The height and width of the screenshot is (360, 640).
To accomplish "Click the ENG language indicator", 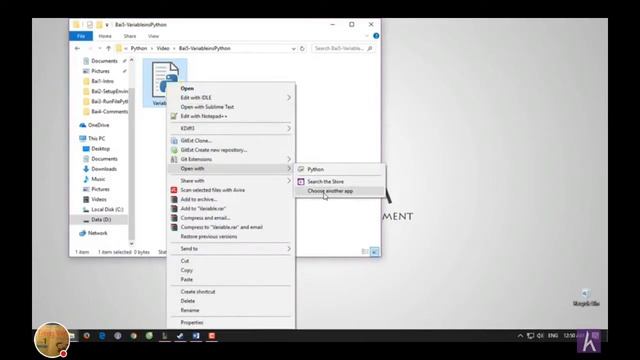I will (553, 336).
